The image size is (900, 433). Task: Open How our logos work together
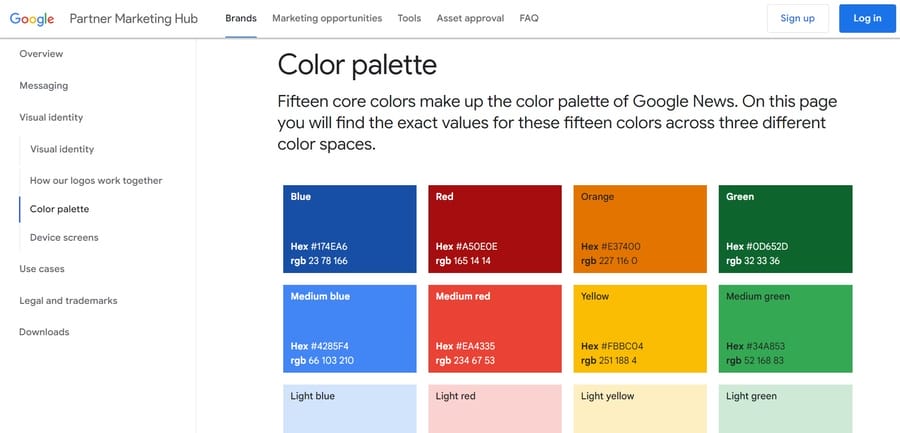pyautogui.click(x=96, y=180)
